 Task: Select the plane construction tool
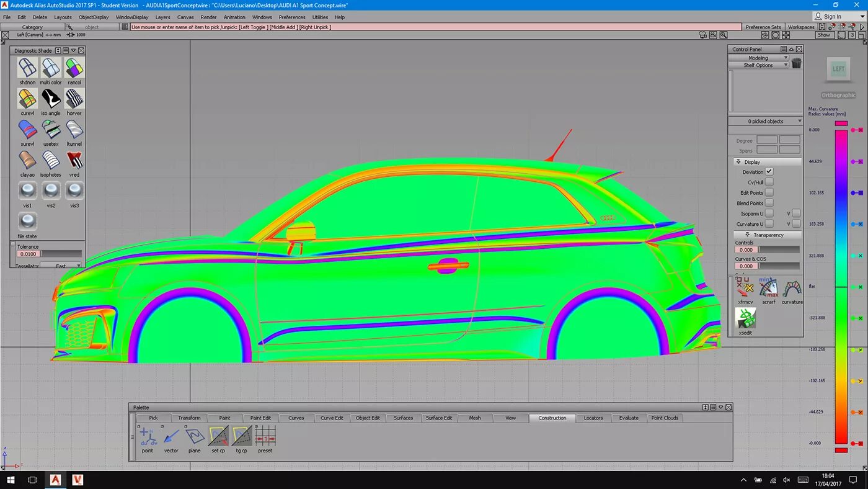point(195,436)
